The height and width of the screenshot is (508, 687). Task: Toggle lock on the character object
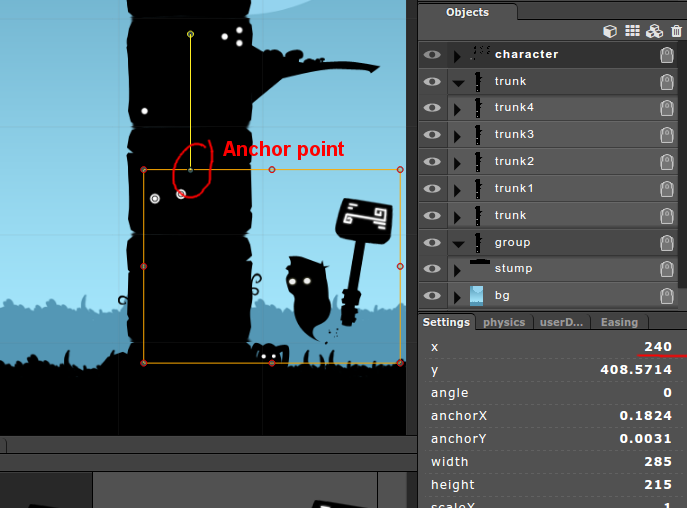[666, 55]
